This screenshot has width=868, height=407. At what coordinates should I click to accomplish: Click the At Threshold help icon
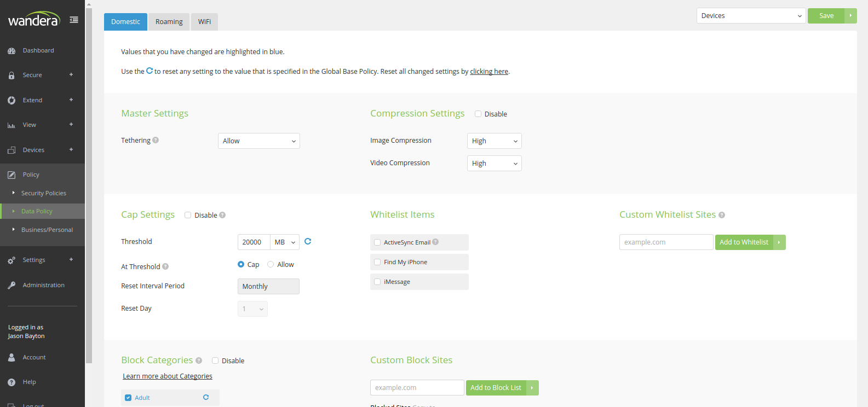165,266
